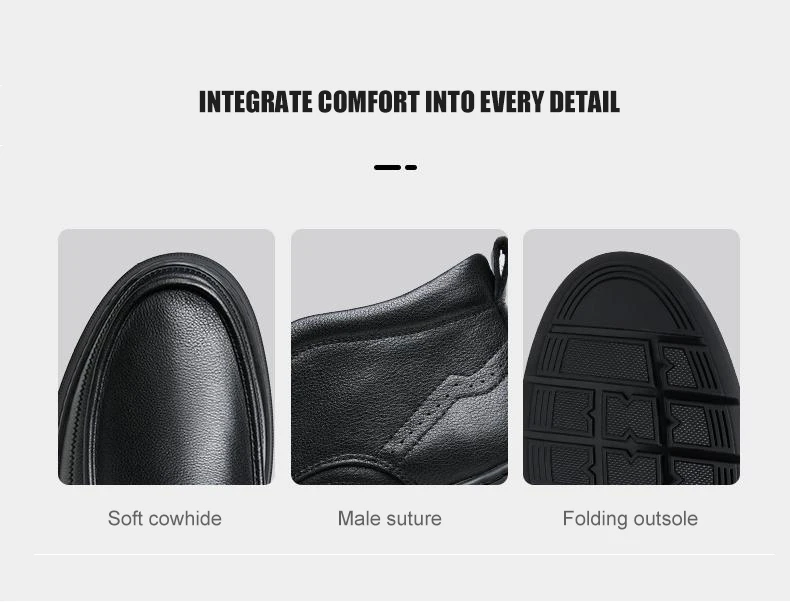
Task: Click the curved toe grooves on outsole
Action: (625, 292)
